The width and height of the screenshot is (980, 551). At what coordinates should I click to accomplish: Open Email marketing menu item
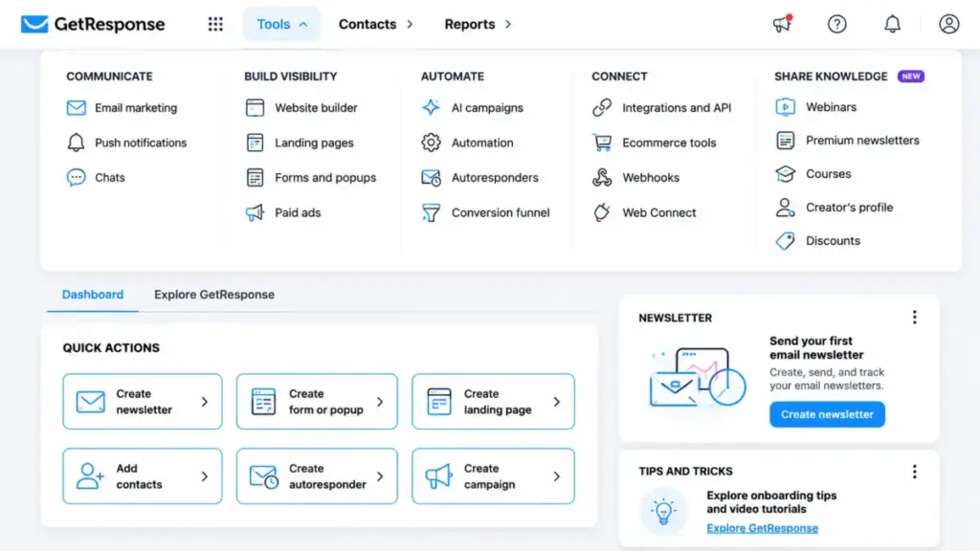coord(122,107)
